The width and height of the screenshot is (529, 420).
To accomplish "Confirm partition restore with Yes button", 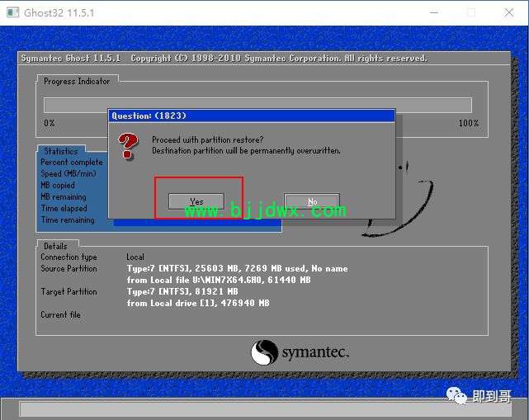I will click(196, 201).
